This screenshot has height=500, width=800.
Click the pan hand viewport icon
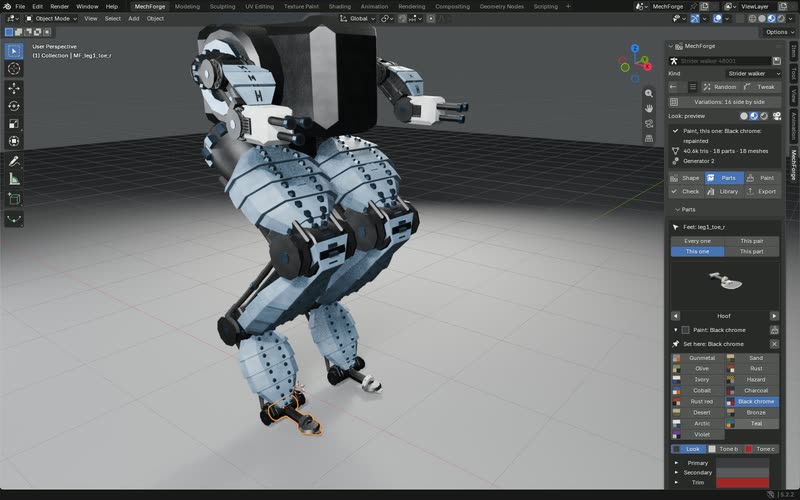click(648, 108)
